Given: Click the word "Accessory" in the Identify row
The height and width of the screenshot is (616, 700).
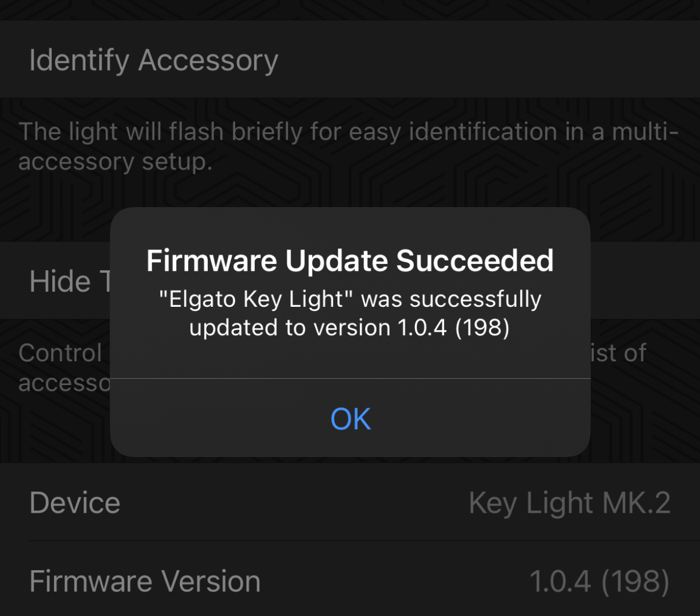Looking at the screenshot, I should (x=208, y=60).
